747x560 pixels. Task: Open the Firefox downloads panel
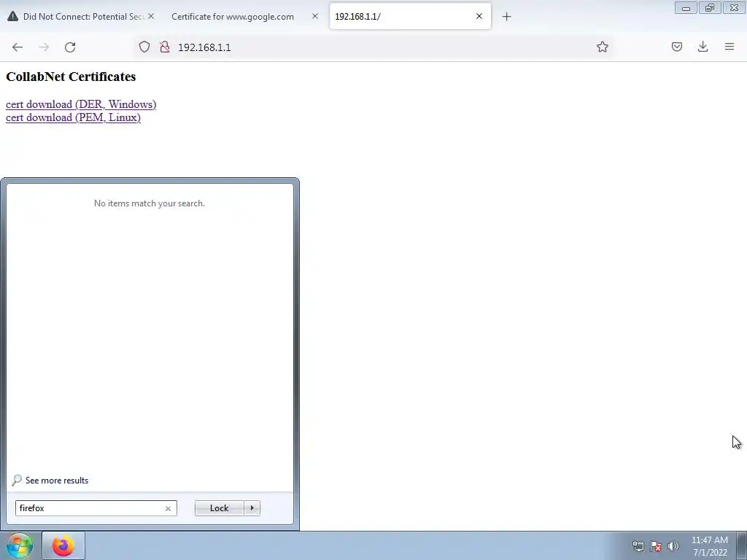[703, 47]
